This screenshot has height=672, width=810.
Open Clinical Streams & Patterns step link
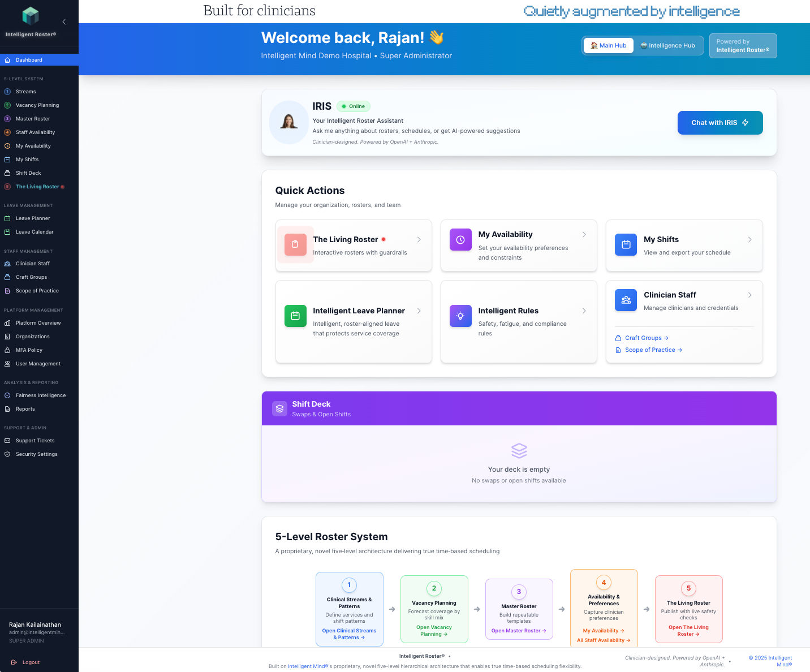pos(349,634)
